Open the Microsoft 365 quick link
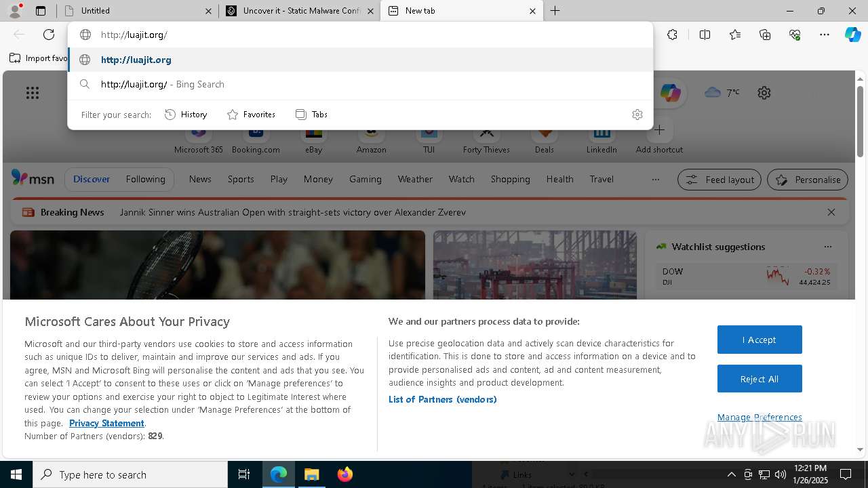 tap(198, 139)
